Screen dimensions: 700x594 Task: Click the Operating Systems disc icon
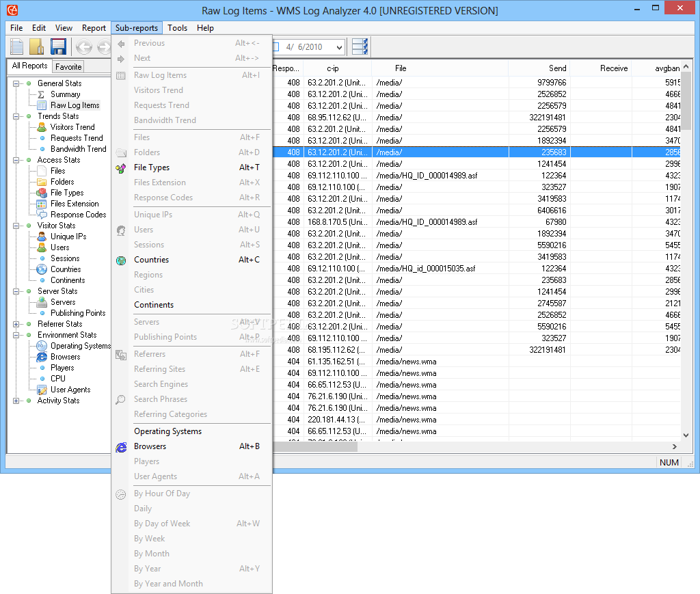[42, 346]
